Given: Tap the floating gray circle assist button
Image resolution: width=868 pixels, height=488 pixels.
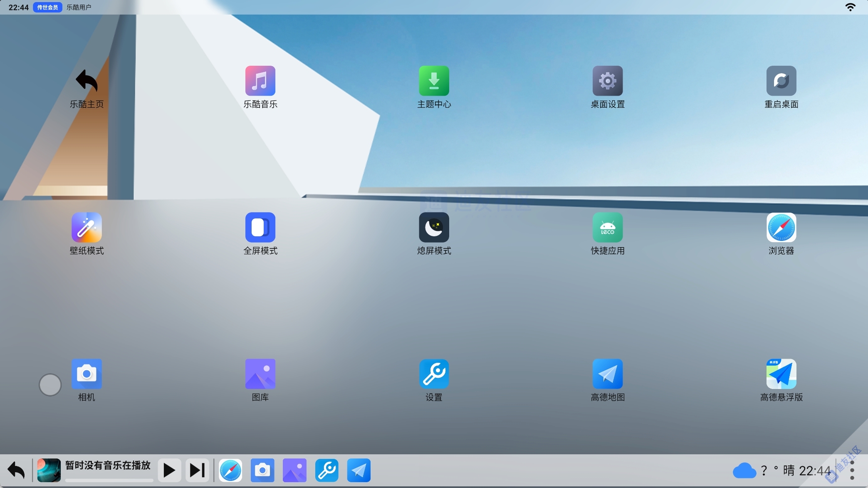Looking at the screenshot, I should (50, 385).
